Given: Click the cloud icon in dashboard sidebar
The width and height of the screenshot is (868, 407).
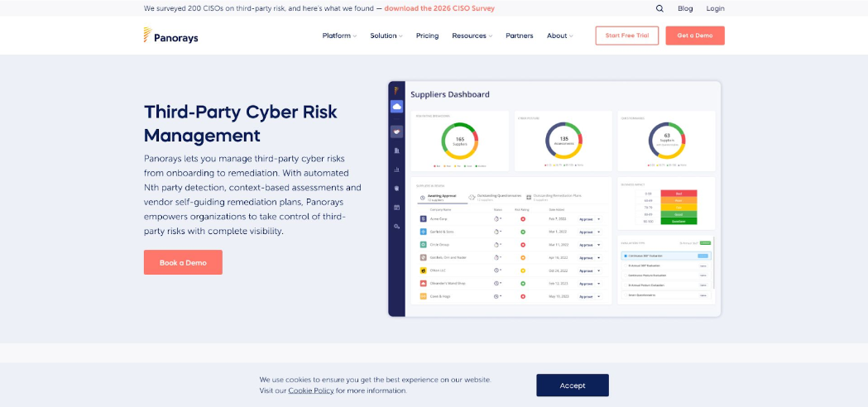Looking at the screenshot, I should tap(396, 107).
